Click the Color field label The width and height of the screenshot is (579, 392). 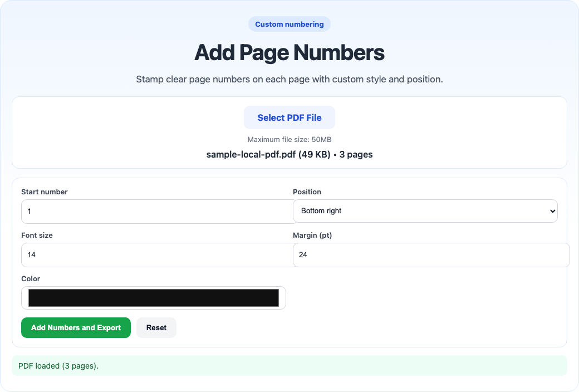tap(31, 278)
